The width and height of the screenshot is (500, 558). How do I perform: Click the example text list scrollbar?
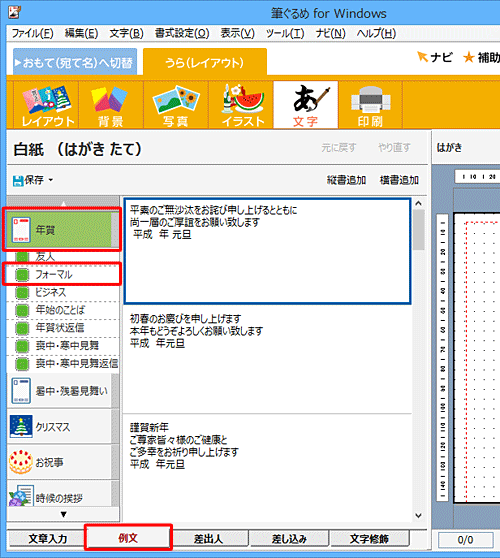[x=419, y=359]
